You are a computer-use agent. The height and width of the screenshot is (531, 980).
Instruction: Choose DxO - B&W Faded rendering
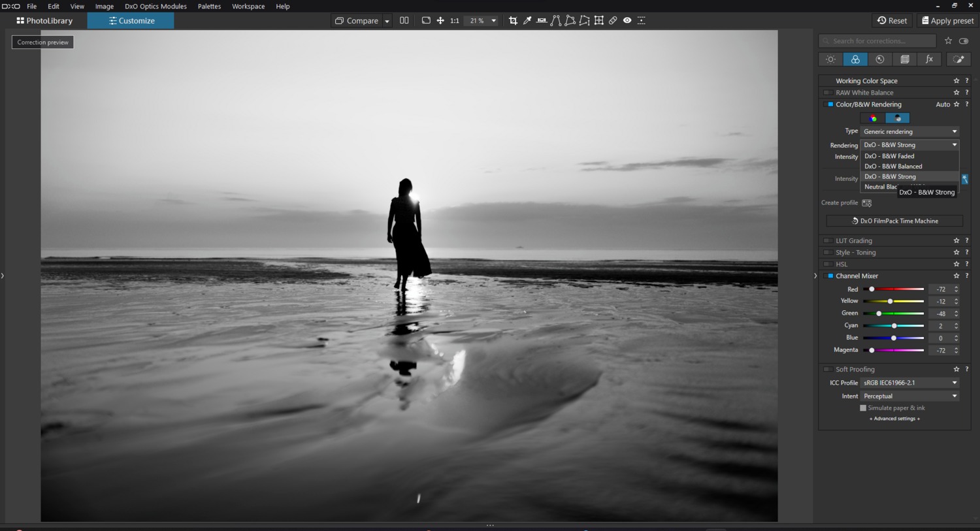click(889, 156)
